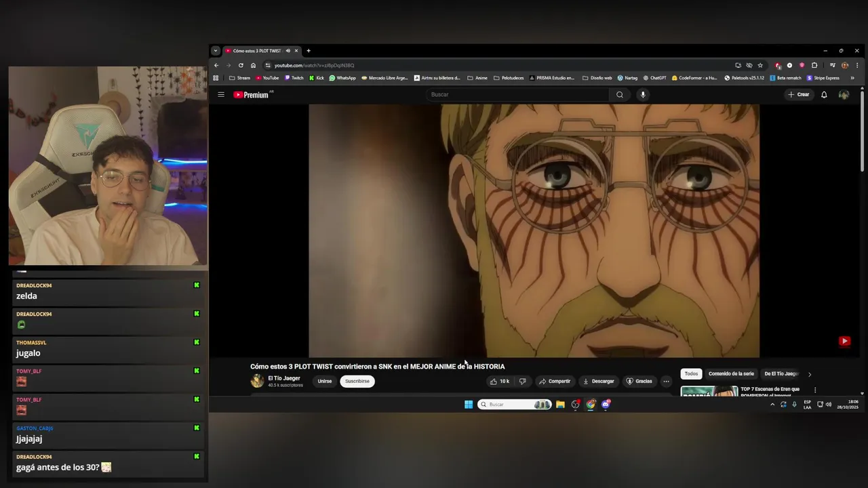The width and height of the screenshot is (868, 488).
Task: Click the Descargar download button
Action: pos(599,381)
